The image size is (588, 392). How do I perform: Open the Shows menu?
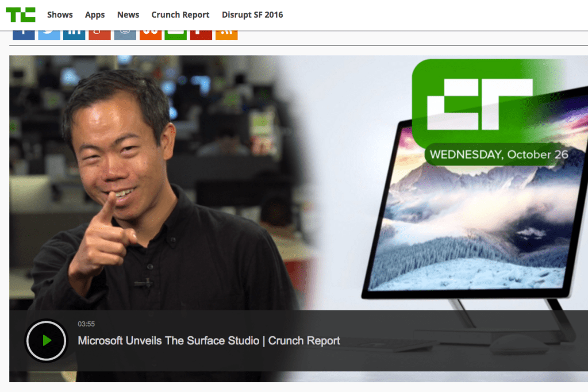coord(60,14)
